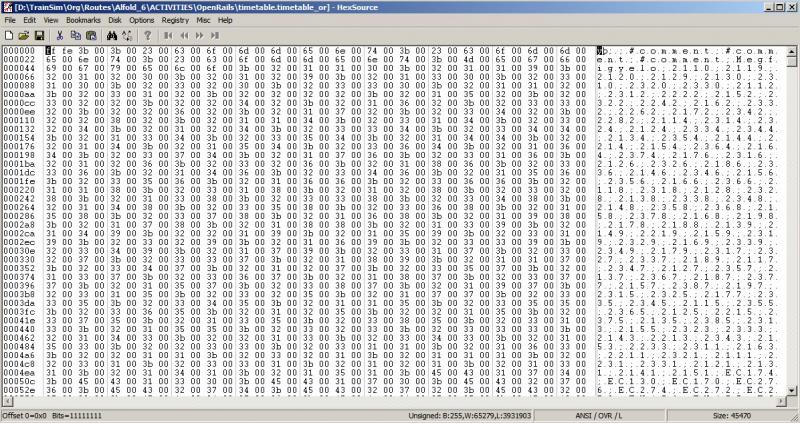Viewport: 800px width, 423px height.
Task: Copy the selected bytes with the Copy icon
Action: point(76,35)
